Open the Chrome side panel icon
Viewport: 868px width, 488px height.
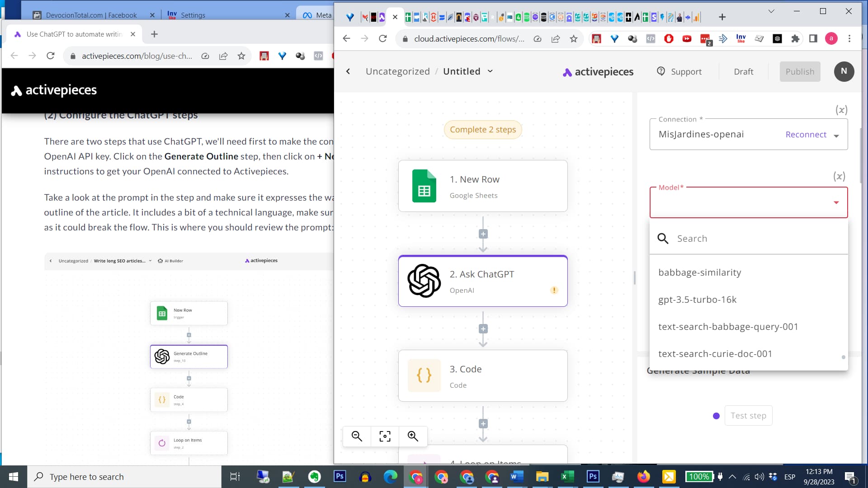coord(813,39)
